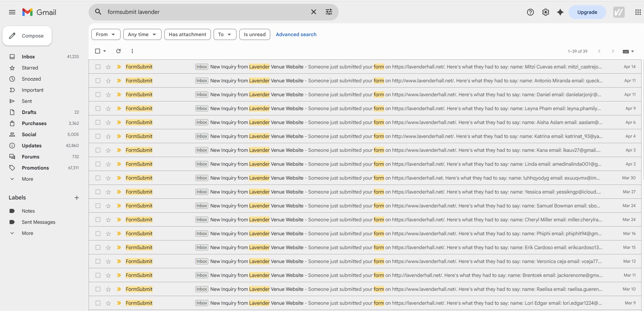Open the Updates category

point(32,146)
